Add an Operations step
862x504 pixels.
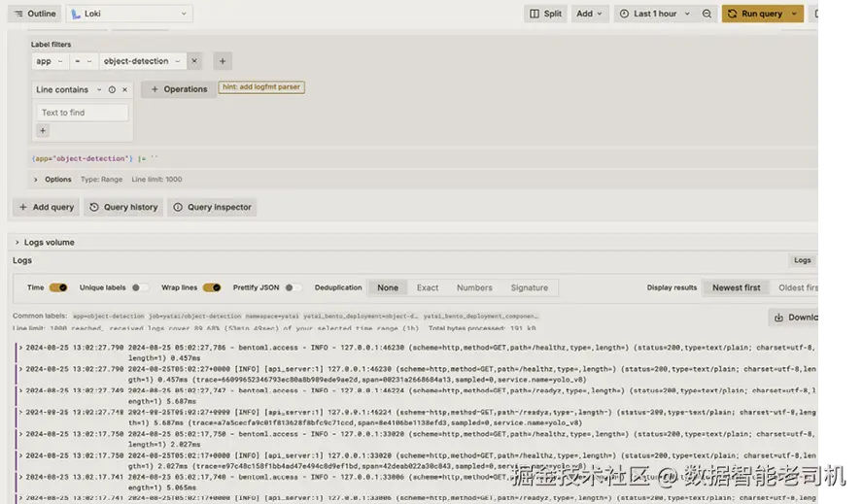click(x=178, y=89)
